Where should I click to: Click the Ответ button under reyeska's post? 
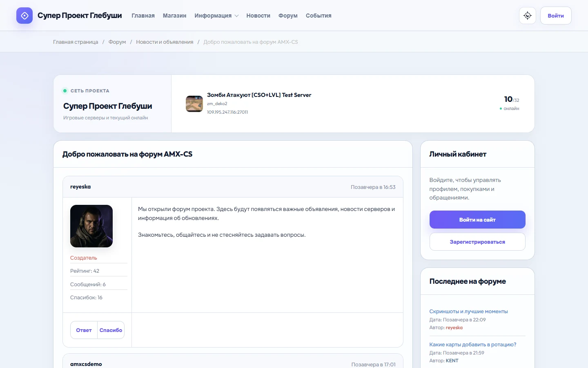coord(84,330)
